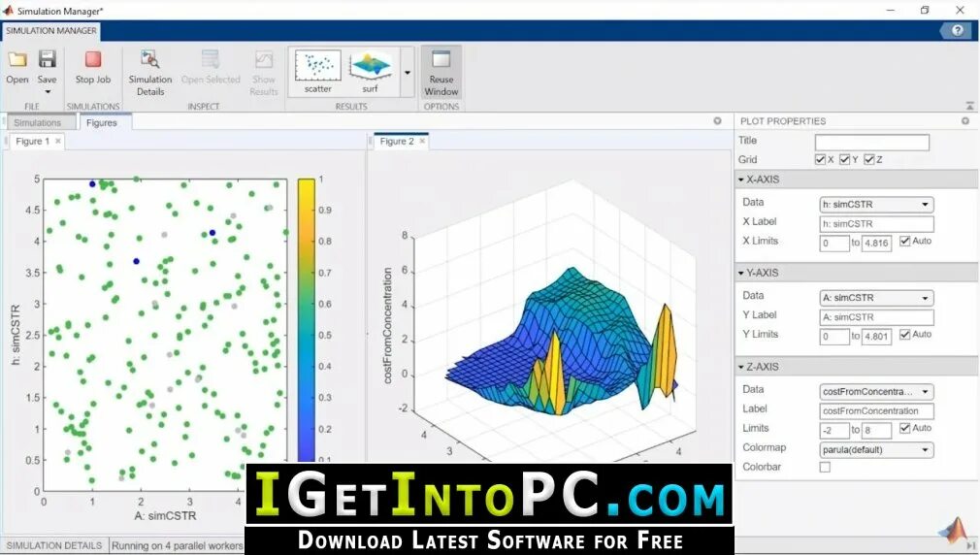980x555 pixels.
Task: Edit the Z-axis Label field
Action: [876, 411]
